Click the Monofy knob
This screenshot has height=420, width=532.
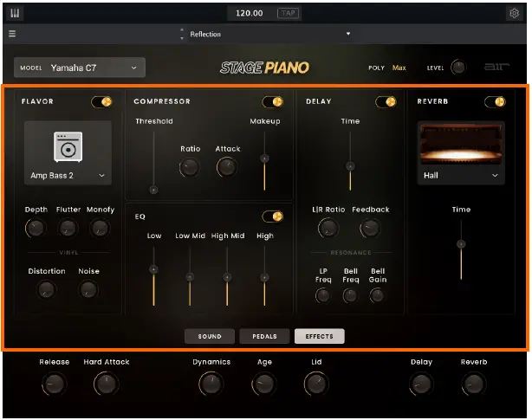coord(100,228)
